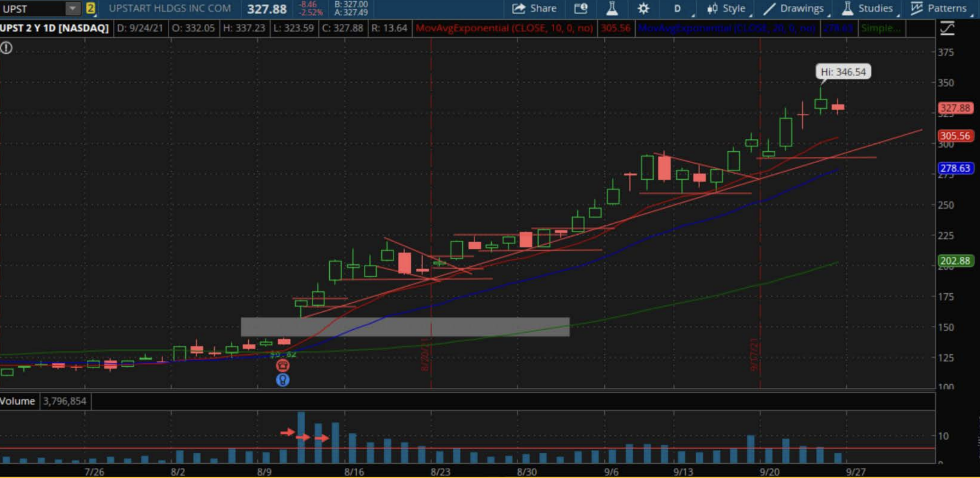The height and width of the screenshot is (478, 980).
Task: Click the red 327.88 price axis label
Action: (955, 108)
